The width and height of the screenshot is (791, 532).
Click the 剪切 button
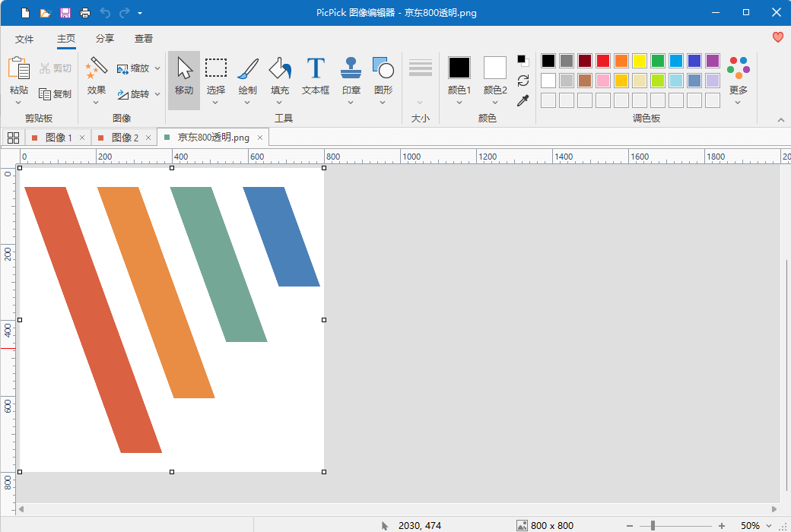[56, 68]
